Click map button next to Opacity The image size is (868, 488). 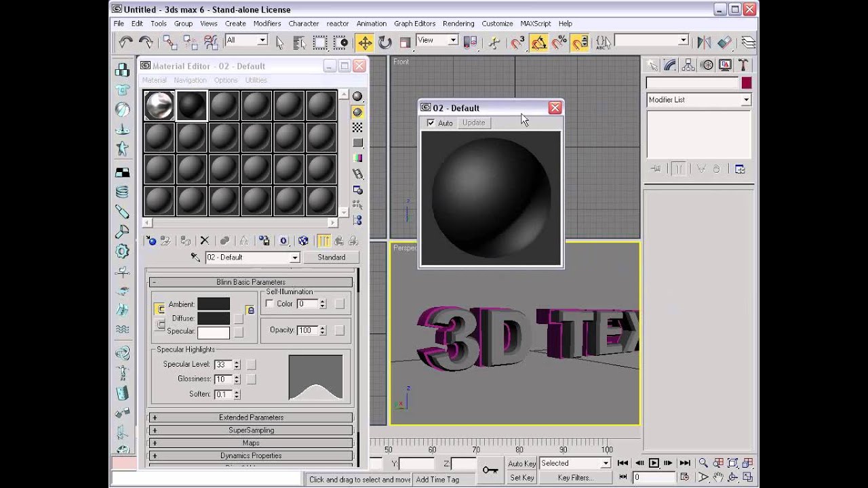pos(339,330)
